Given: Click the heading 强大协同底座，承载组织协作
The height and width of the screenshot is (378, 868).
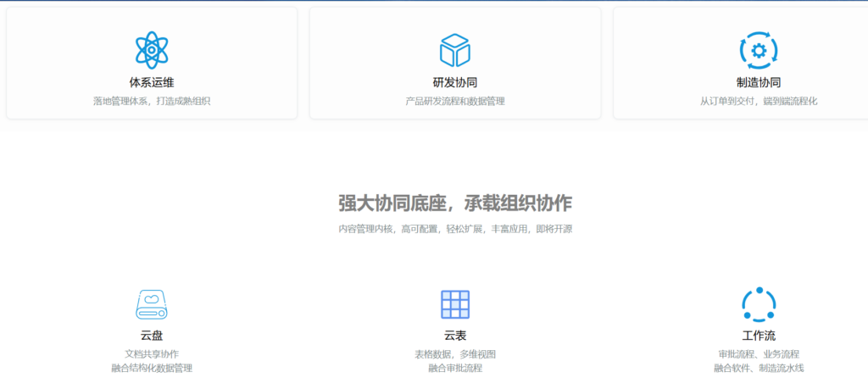Looking at the screenshot, I should click(x=455, y=203).
